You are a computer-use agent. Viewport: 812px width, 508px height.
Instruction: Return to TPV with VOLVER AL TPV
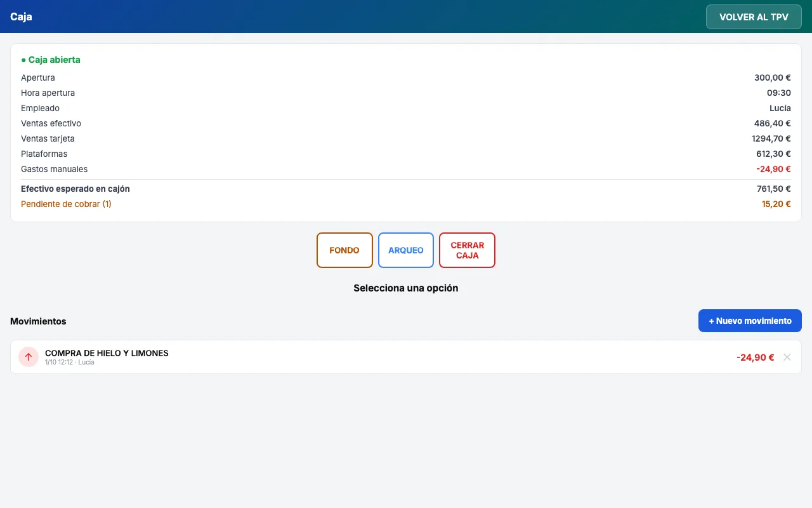754,17
